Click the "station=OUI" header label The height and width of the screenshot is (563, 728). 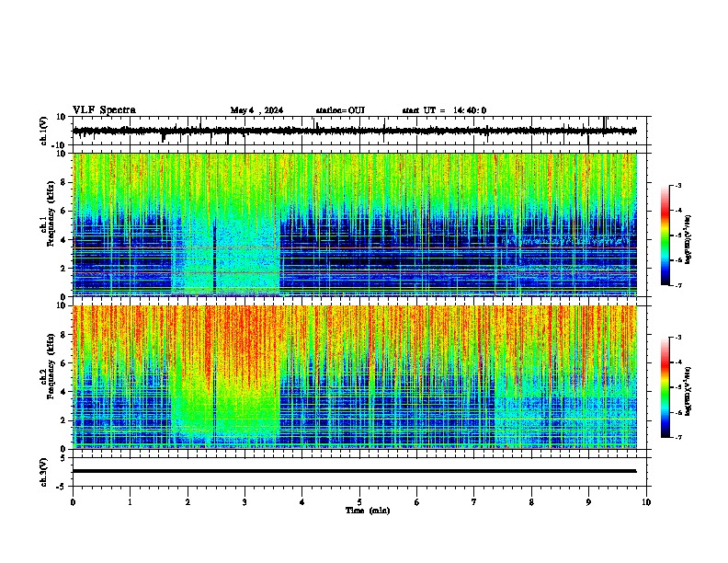pyautogui.click(x=340, y=110)
